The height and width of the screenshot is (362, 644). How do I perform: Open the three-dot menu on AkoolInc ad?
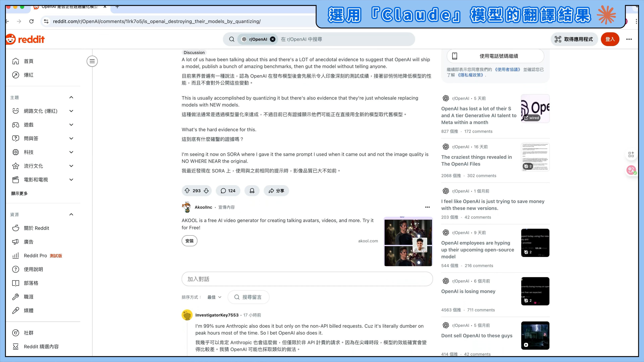coord(427,207)
